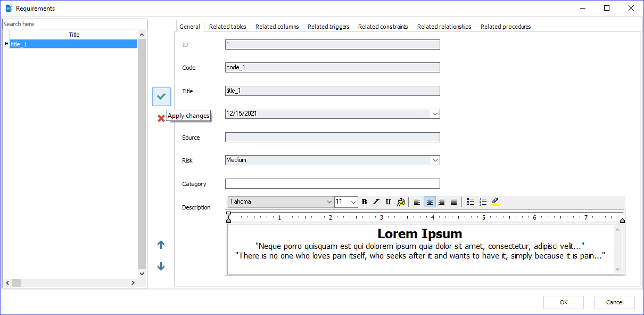Viewport: 644px width, 315px height.
Task: Move requirement down with the blue down arrow
Action: pos(161,266)
